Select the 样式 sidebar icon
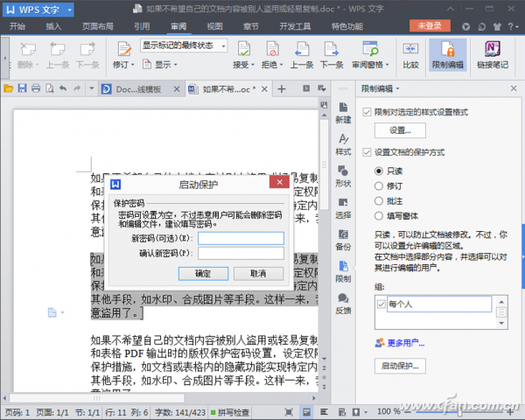The image size is (525, 420). tap(343, 144)
